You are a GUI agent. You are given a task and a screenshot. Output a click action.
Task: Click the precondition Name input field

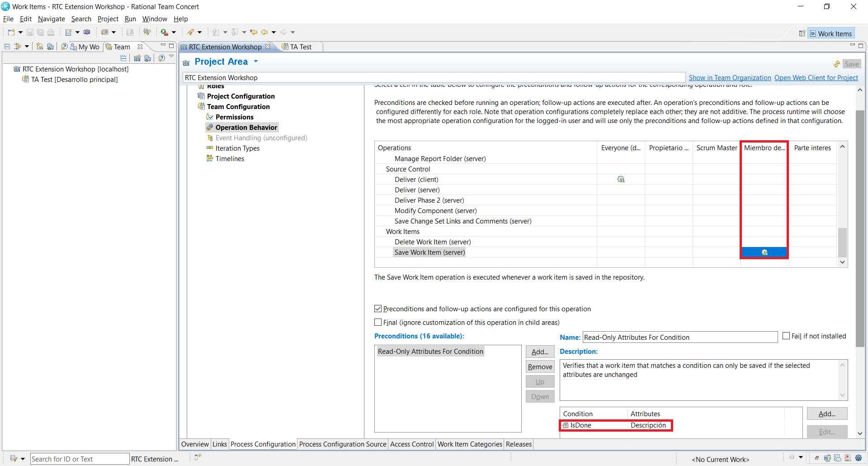click(x=680, y=338)
